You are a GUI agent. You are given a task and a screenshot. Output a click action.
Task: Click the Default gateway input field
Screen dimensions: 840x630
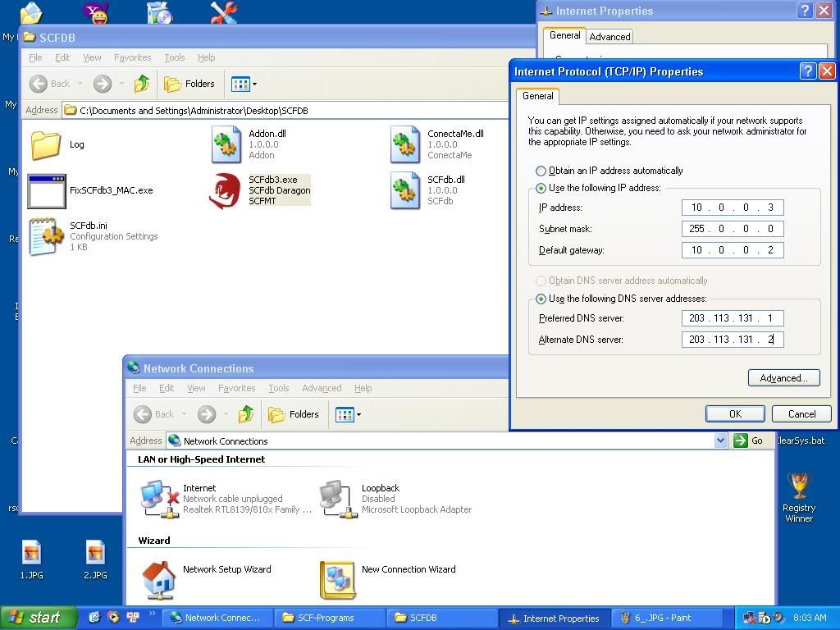tap(733, 250)
